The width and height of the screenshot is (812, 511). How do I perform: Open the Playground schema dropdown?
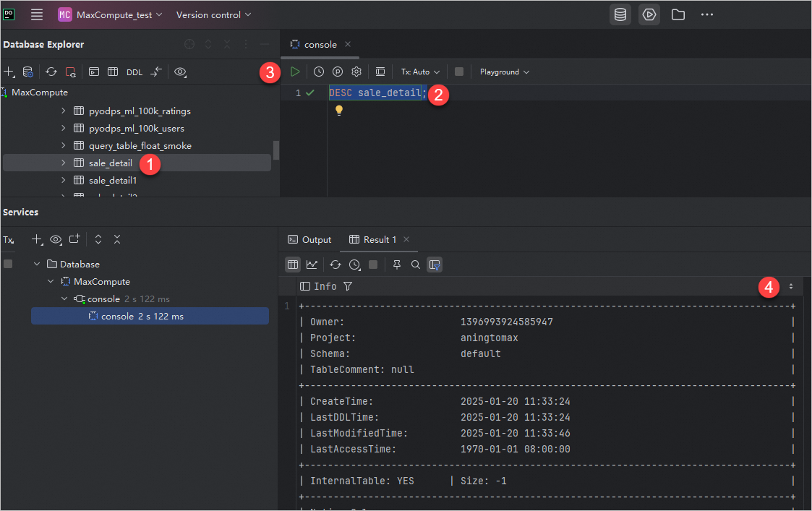(x=504, y=72)
